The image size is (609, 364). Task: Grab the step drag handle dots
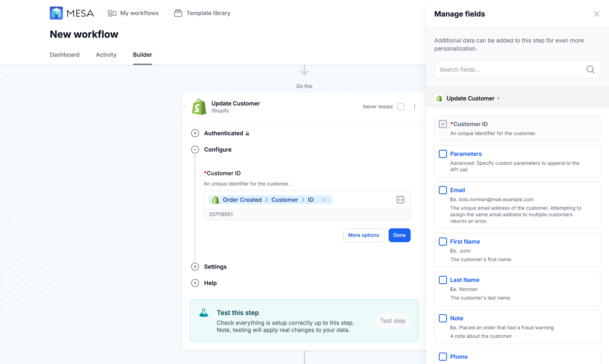(x=186, y=107)
